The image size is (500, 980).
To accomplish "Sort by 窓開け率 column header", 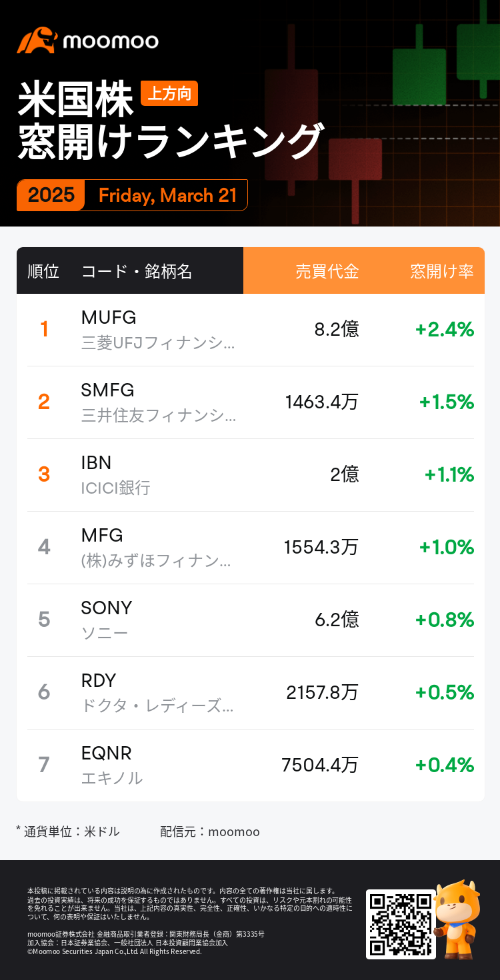I will 442,271.
